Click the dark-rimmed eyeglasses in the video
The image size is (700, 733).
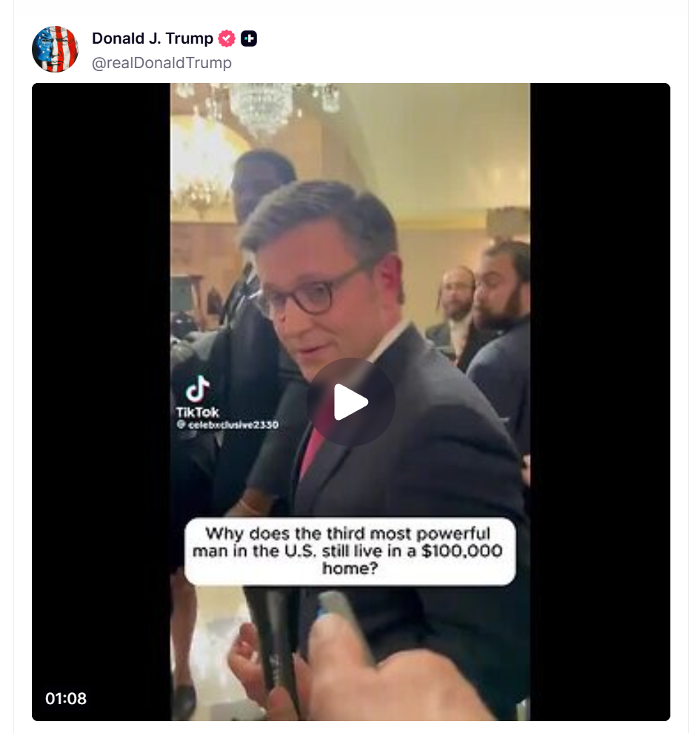tap(306, 291)
